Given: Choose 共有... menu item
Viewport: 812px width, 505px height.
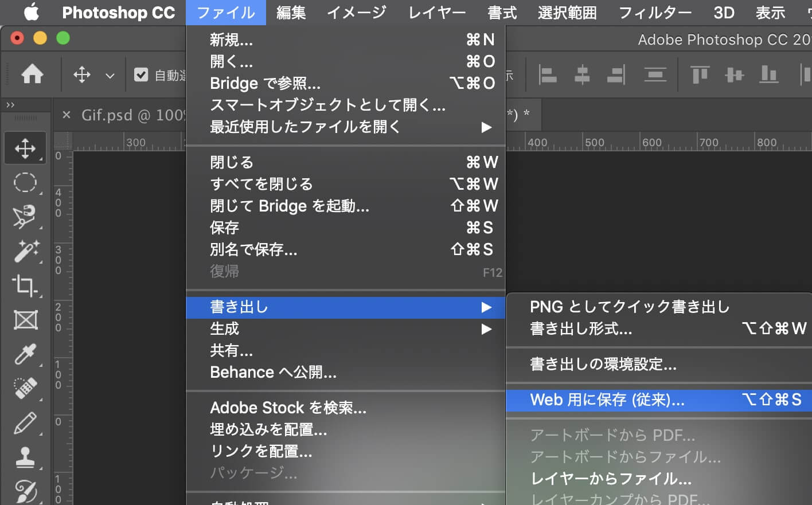Looking at the screenshot, I should [x=345, y=351].
